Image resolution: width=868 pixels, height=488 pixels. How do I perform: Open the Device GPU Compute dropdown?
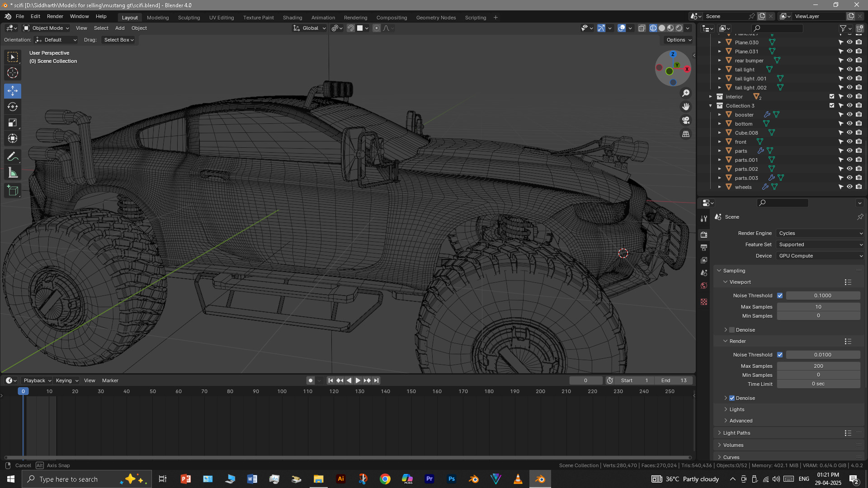pyautogui.click(x=821, y=256)
